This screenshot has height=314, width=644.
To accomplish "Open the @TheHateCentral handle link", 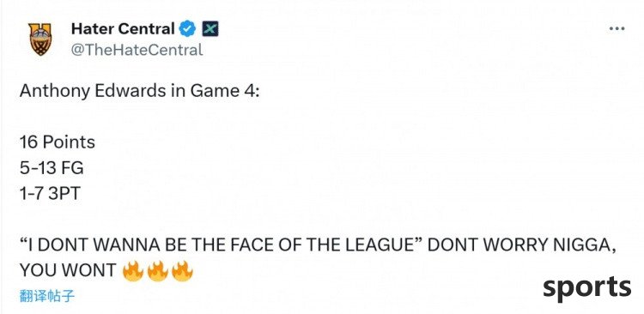I will [x=137, y=50].
